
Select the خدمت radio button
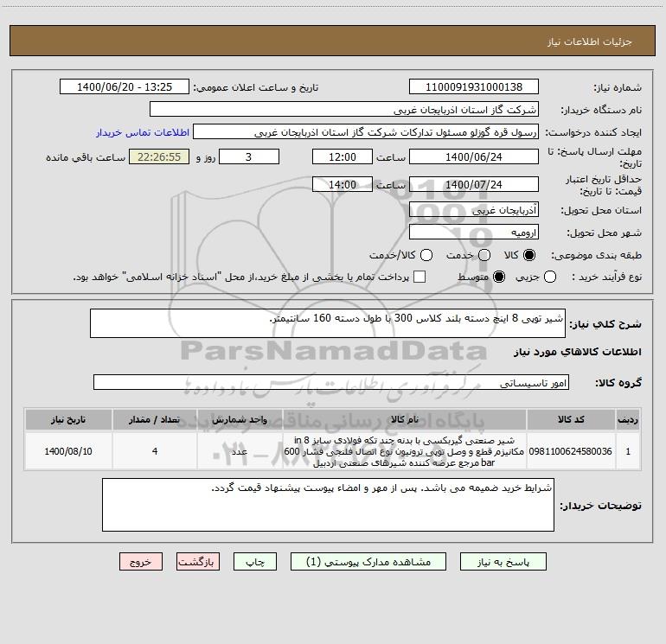click(484, 255)
